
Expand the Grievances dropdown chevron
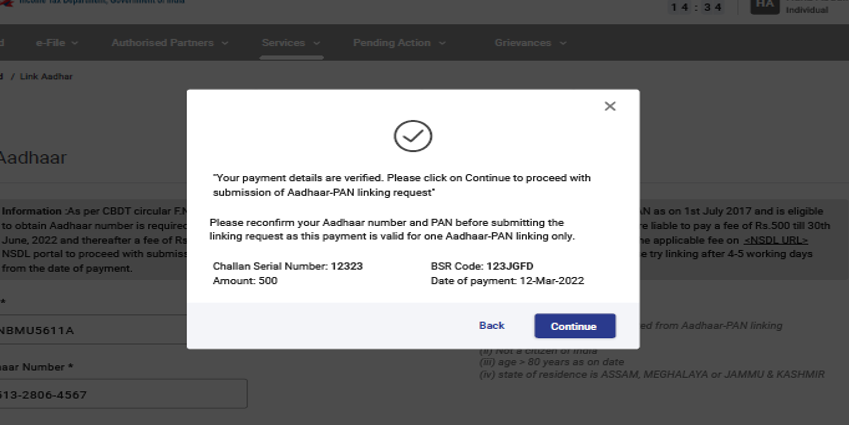[562, 43]
